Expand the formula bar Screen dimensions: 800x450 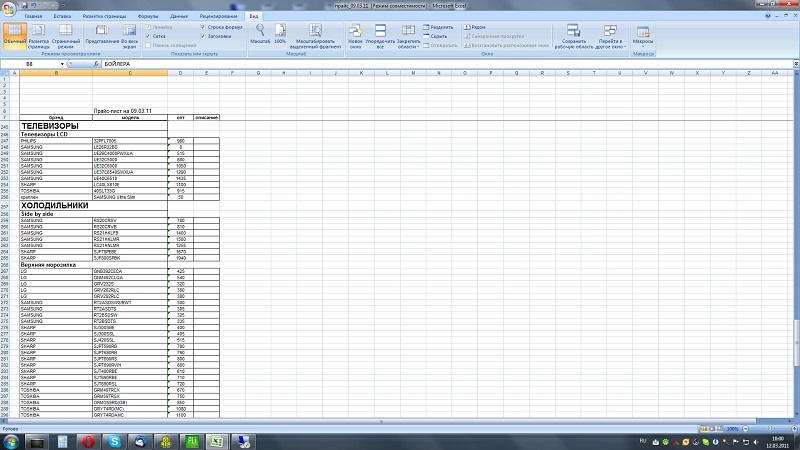pyautogui.click(x=796, y=64)
